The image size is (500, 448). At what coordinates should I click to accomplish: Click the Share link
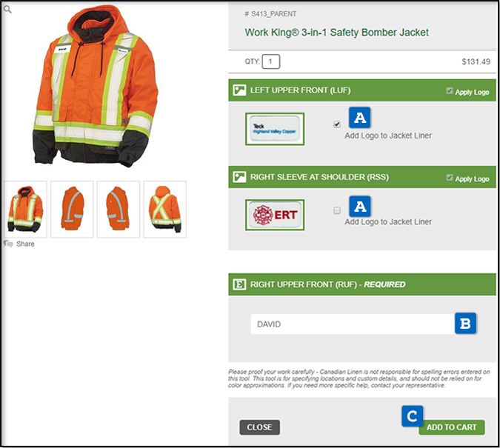point(25,244)
